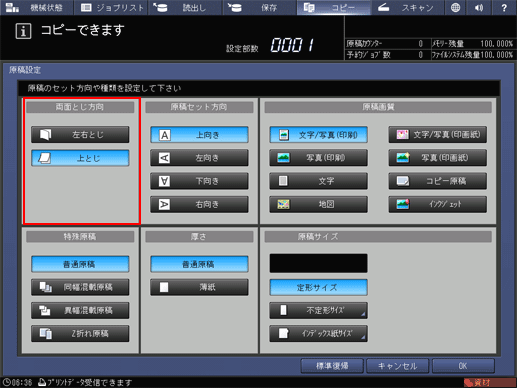Choose Z折れ原稿 special original

[x=80, y=333]
